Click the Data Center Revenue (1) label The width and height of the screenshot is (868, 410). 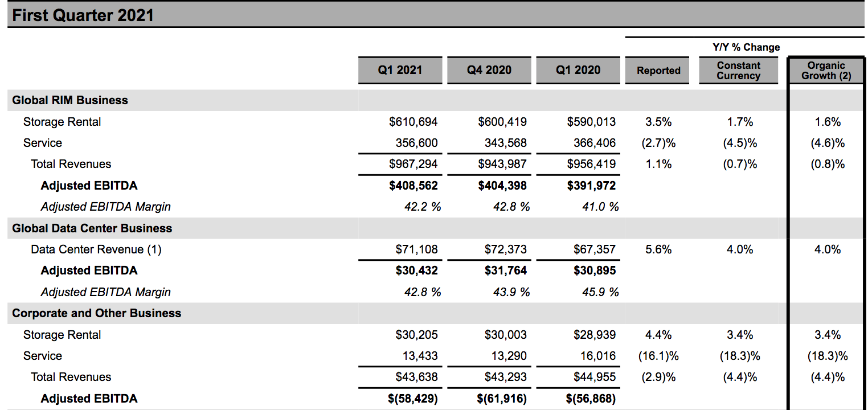96,249
